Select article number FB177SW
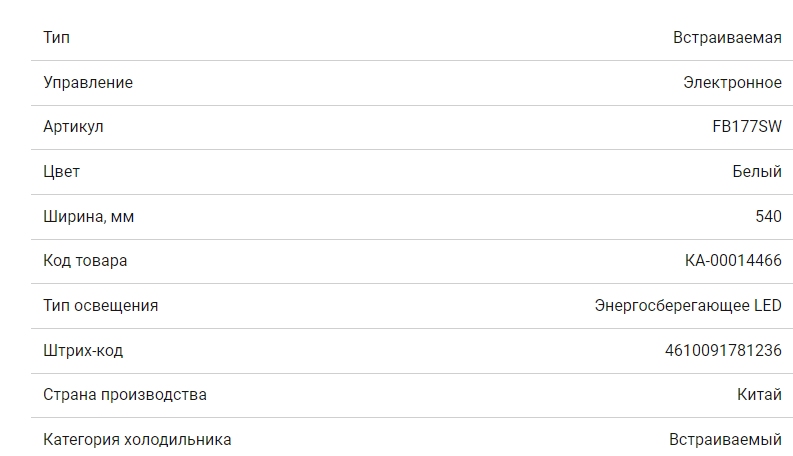This screenshot has width=793, height=456. 740,127
